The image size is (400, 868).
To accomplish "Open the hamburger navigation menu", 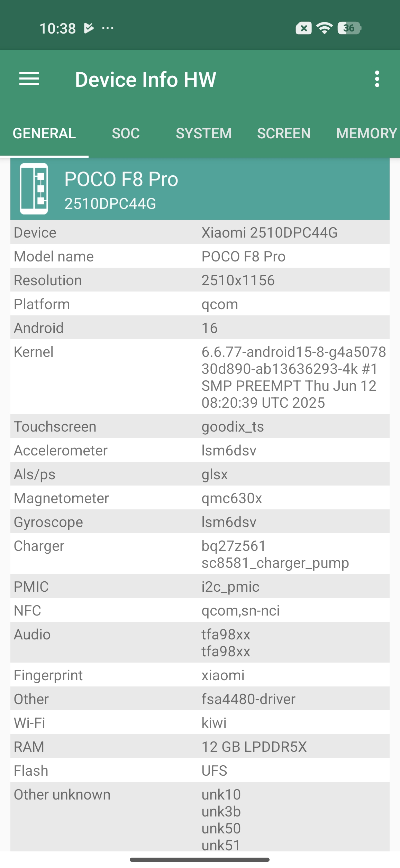I will [x=29, y=79].
